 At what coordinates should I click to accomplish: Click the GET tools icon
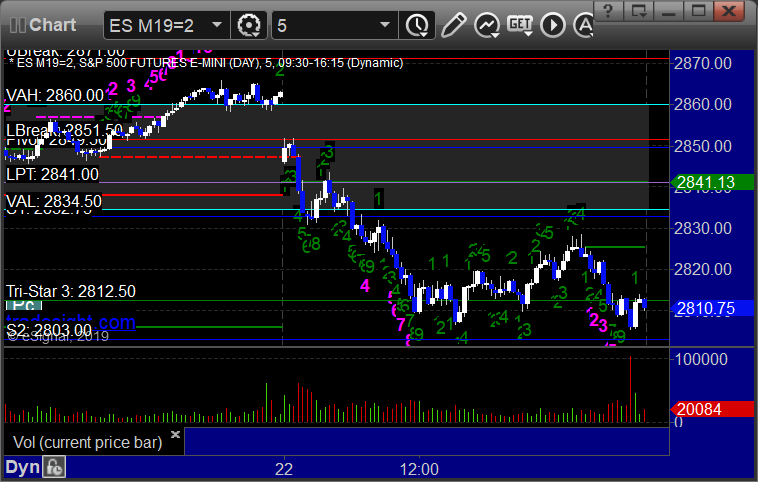click(x=520, y=25)
